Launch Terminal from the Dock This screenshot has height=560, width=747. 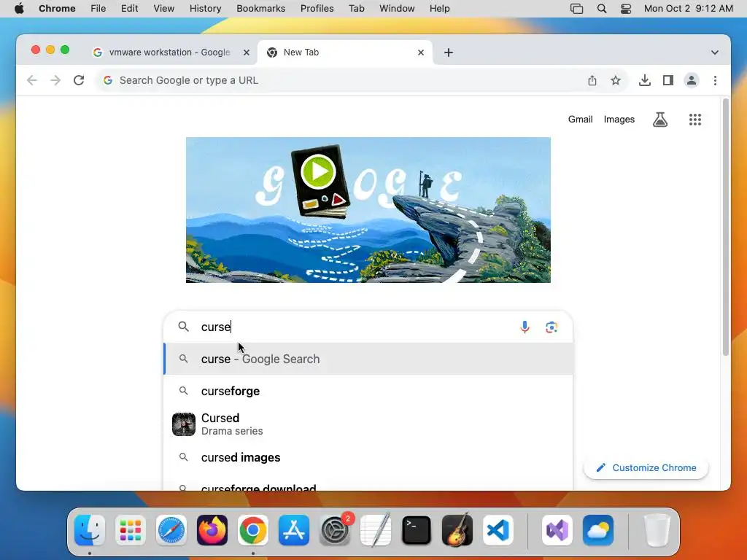(417, 530)
